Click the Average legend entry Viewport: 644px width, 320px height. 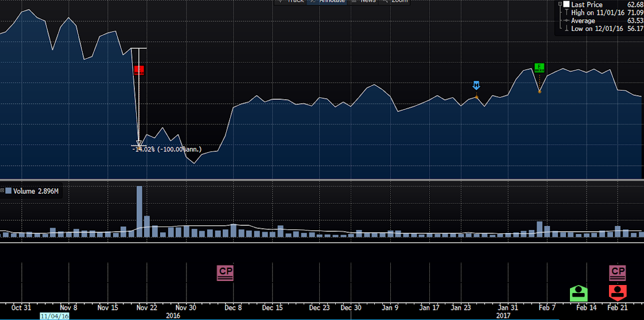coord(583,21)
